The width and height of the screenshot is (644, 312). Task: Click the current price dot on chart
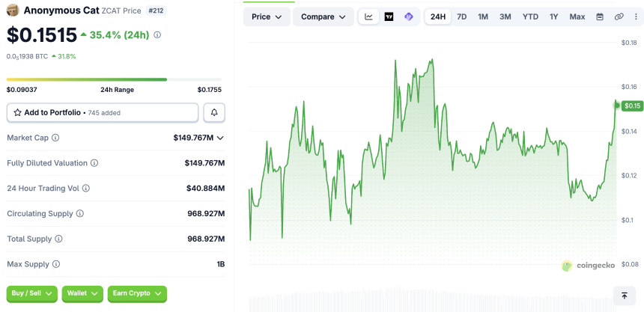[616, 105]
